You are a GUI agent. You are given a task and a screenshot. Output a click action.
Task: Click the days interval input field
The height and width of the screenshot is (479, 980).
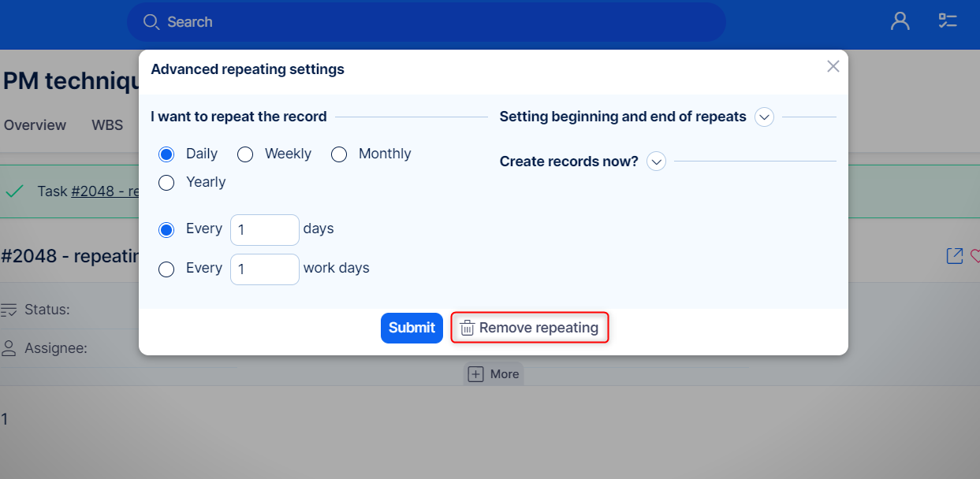264,230
